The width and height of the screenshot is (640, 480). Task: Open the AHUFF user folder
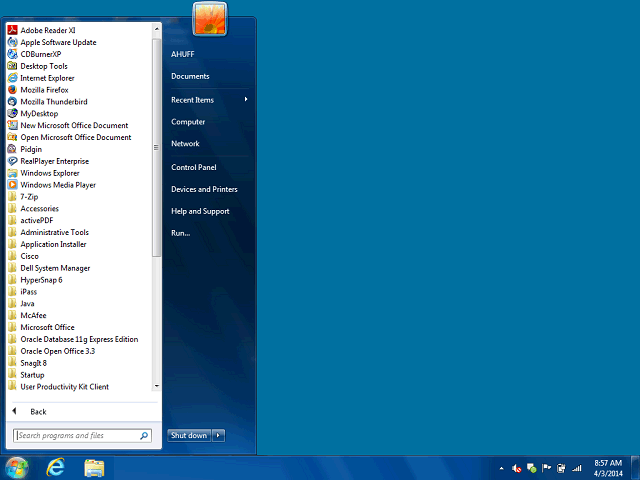pyautogui.click(x=182, y=54)
